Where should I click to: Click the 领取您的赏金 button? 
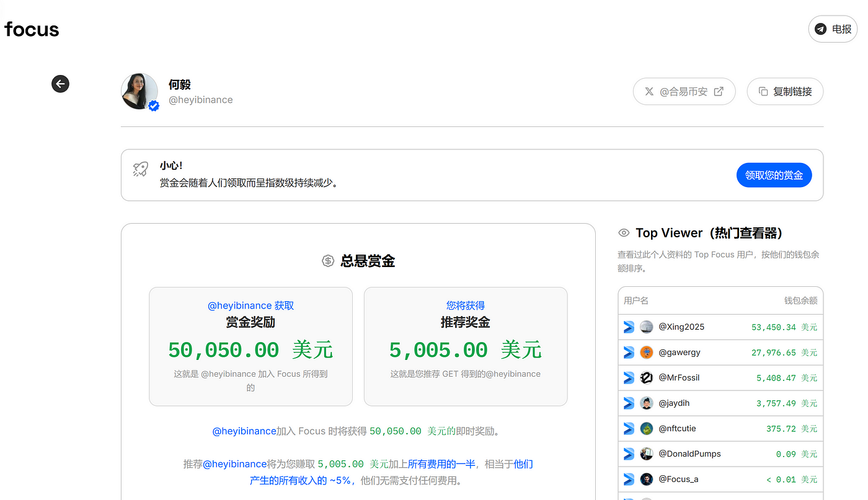(773, 175)
